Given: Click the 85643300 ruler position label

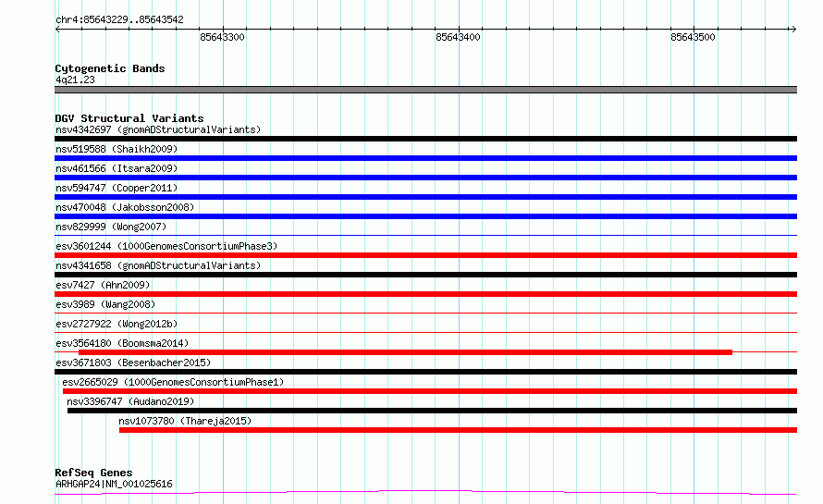Looking at the screenshot, I should [x=223, y=37].
